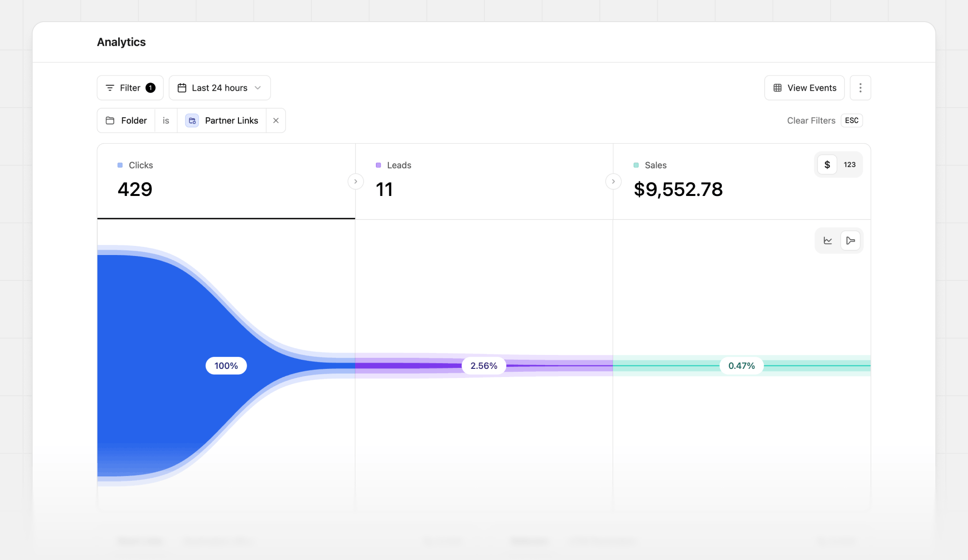Open the Last 24 hours date range dropdown
The width and height of the screenshot is (968, 560).
coord(220,88)
